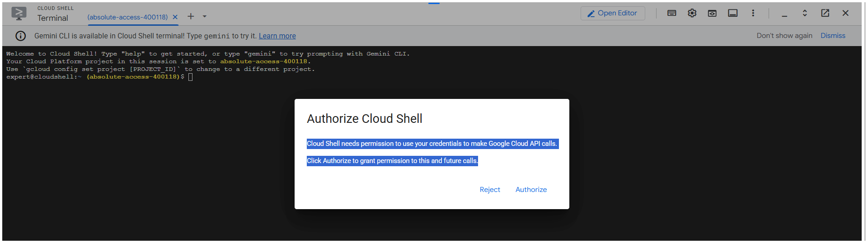Open the three-dot More menu
This screenshot has height=243, width=868.
(x=753, y=13)
